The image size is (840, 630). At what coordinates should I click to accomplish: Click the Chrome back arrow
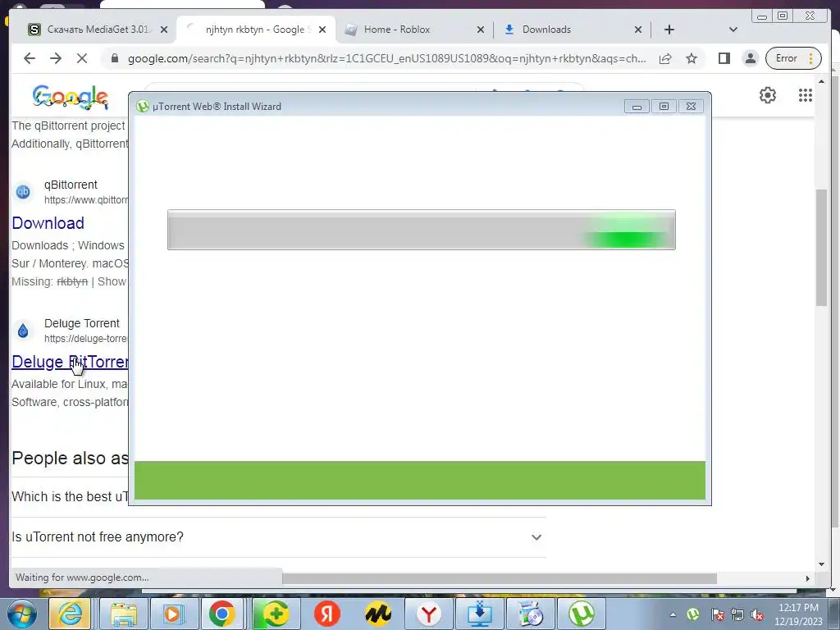click(x=30, y=58)
